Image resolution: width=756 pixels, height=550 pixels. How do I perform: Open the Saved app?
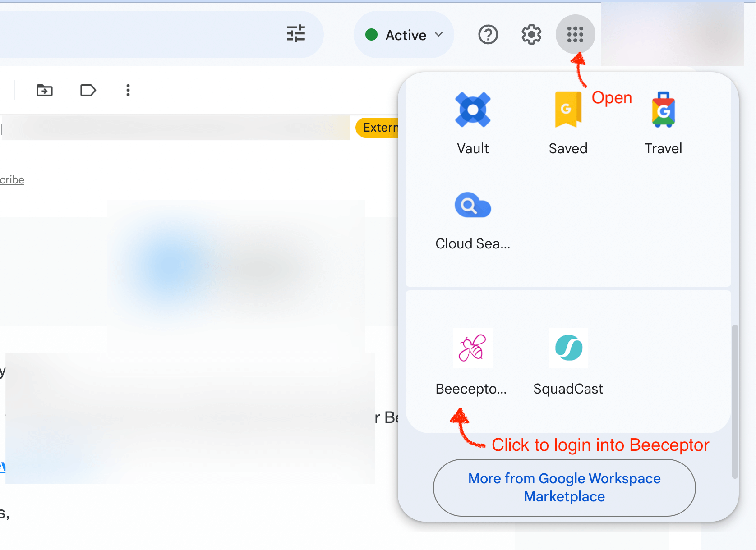[x=568, y=122]
